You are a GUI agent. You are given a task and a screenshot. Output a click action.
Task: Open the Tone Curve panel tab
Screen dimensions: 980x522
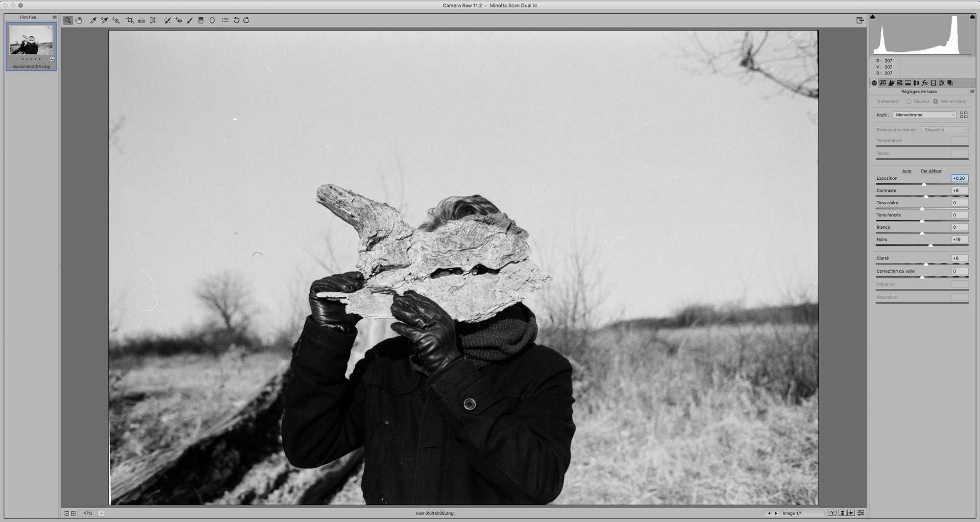pos(883,83)
